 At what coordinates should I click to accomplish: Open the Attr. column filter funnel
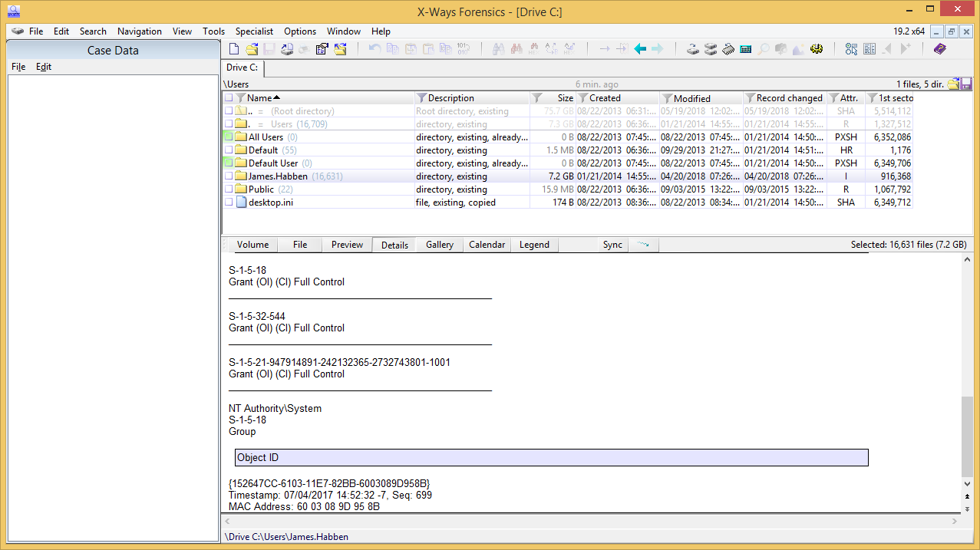coord(834,98)
